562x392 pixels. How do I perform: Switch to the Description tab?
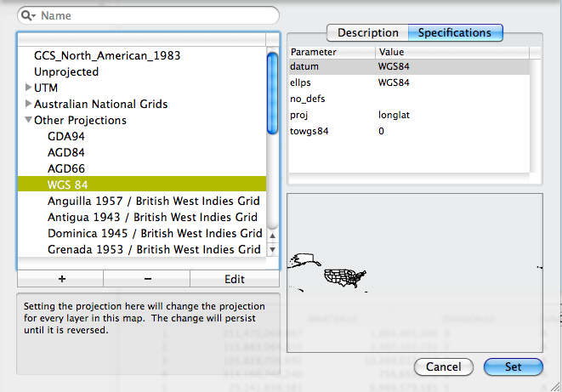click(x=367, y=33)
